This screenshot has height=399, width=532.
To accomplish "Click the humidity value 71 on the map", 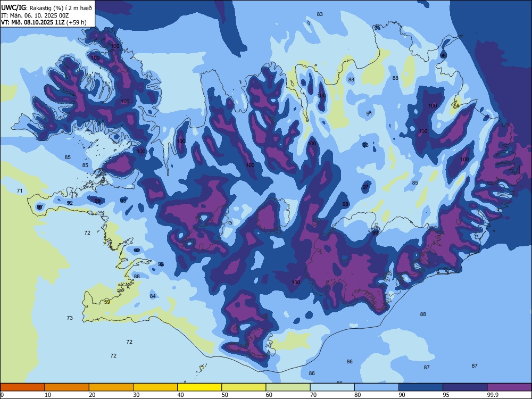I will coord(20,190).
